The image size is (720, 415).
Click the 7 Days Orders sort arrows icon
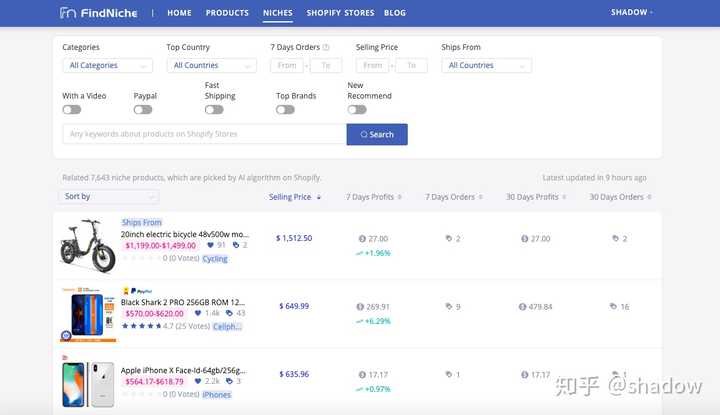480,197
